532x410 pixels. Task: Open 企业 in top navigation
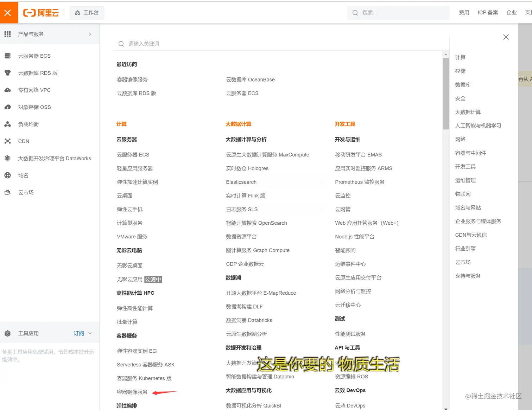click(512, 13)
